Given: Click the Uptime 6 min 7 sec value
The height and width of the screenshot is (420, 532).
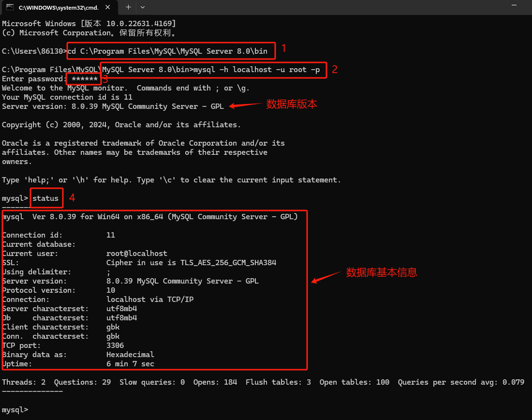Looking at the screenshot, I should pyautogui.click(x=130, y=364).
